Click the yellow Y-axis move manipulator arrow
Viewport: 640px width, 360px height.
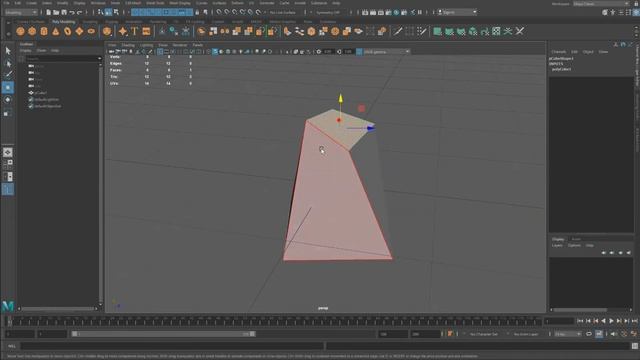340,99
